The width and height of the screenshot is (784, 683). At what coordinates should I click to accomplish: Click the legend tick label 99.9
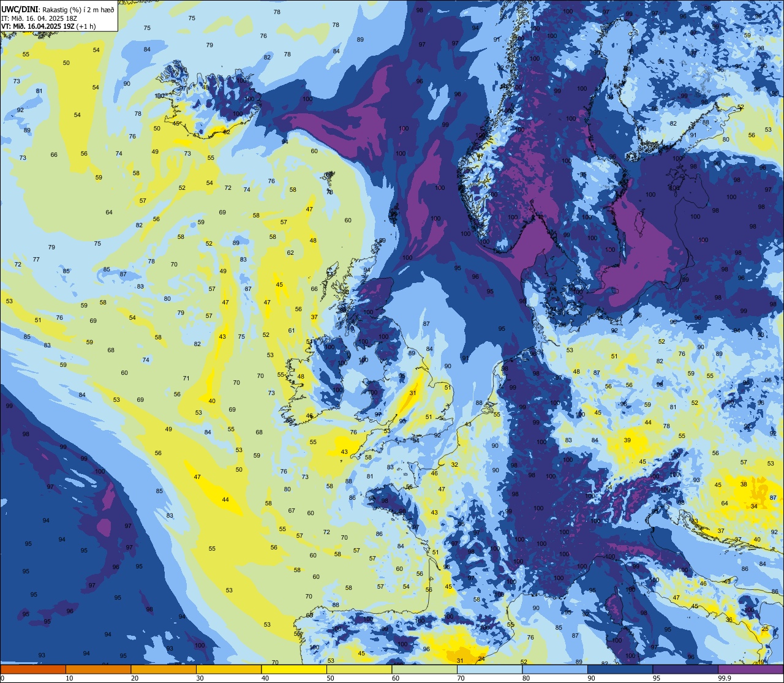[725, 678]
